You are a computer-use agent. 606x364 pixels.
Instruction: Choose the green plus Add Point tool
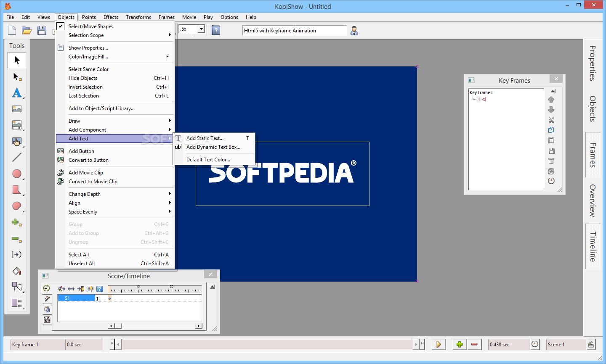[17, 222]
